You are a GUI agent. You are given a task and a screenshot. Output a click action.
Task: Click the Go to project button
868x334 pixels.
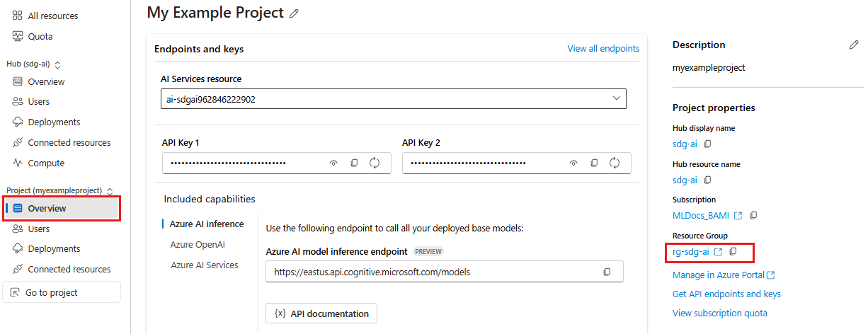pos(62,292)
